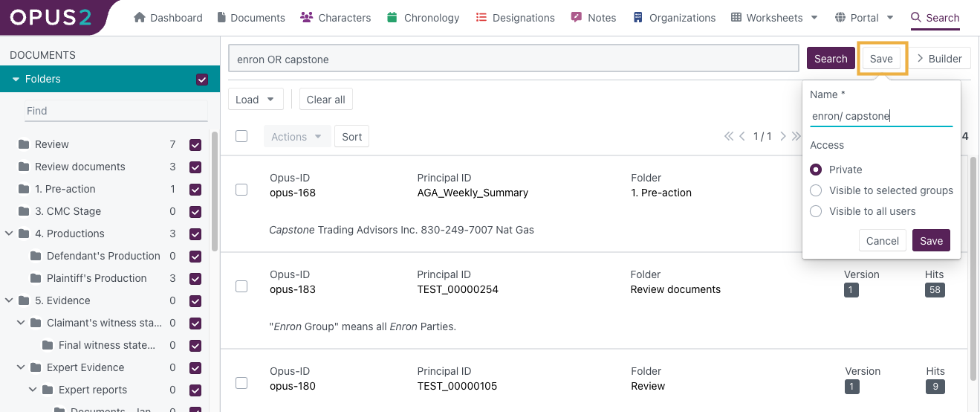
Task: Open the Worksheets dropdown menu
Action: click(x=774, y=17)
